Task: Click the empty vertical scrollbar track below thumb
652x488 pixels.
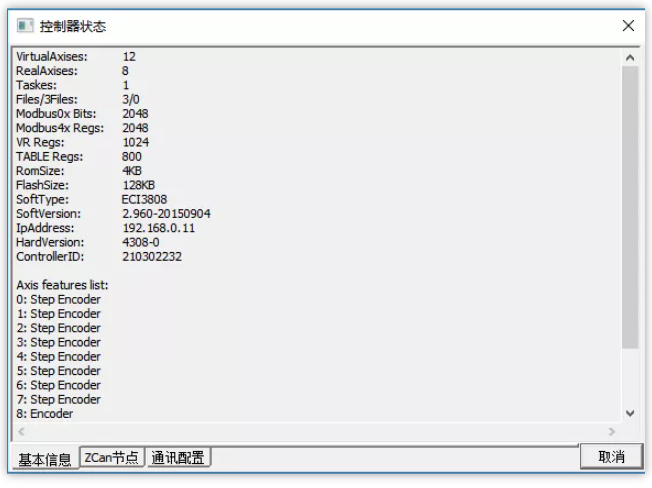Action: [630, 377]
